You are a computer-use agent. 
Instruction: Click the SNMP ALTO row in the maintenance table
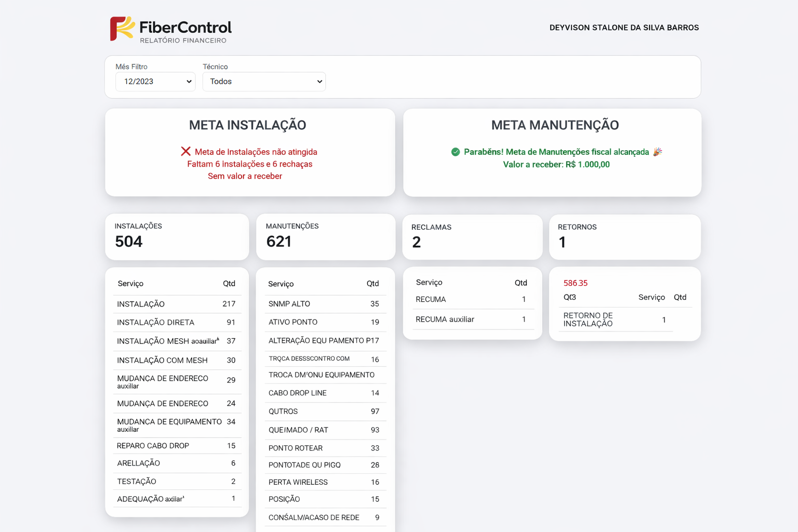(x=325, y=304)
